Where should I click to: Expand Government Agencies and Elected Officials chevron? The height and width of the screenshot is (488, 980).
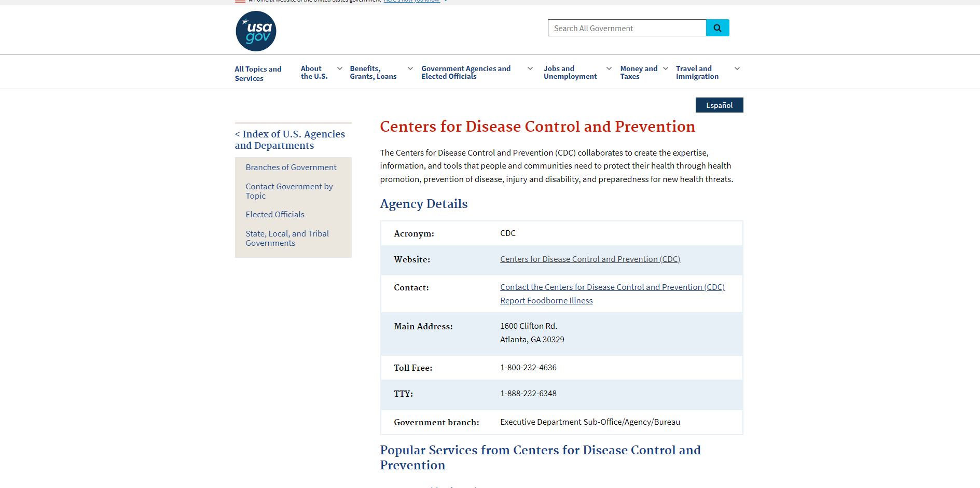click(x=530, y=68)
